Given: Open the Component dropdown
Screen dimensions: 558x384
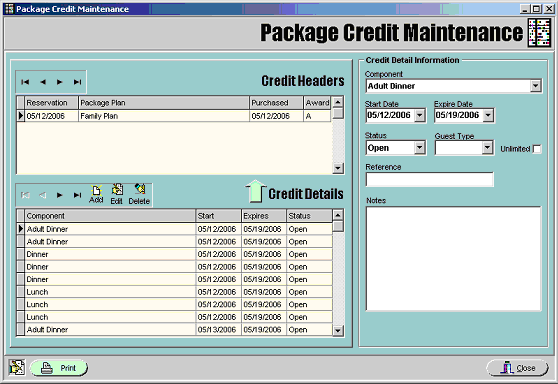Looking at the screenshot, I should pyautogui.click(x=535, y=86).
